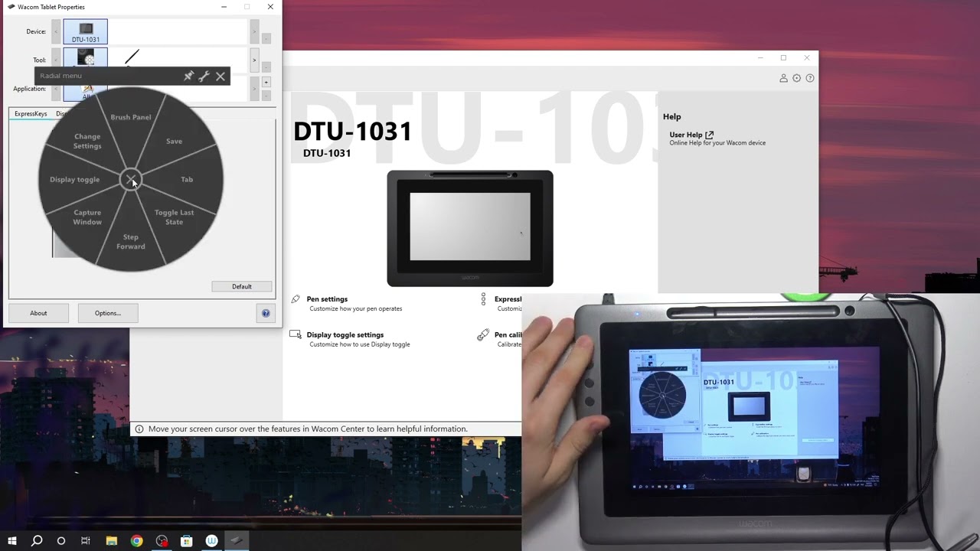Open Microsoft Store from taskbar
Viewport: 980px width, 551px height.
pos(186,540)
